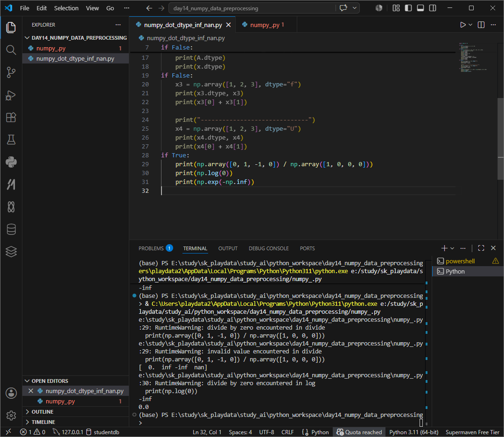Expand the OUTLINE section

point(76,412)
